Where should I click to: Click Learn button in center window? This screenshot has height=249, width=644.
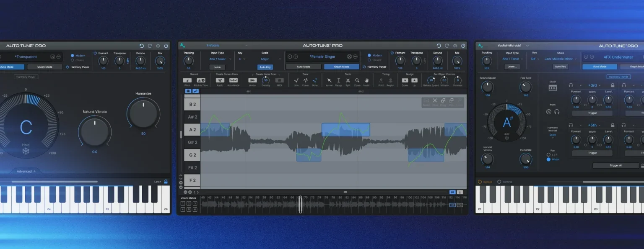click(217, 67)
